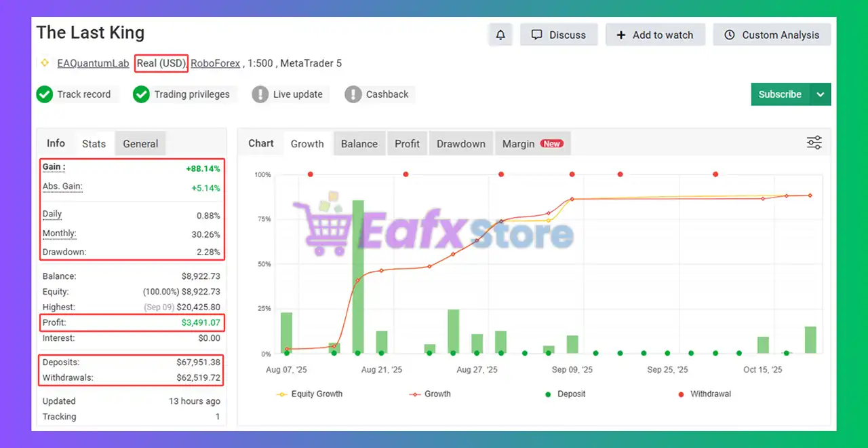Toggle Withdrawal markers in chart legend
Viewport: 868px width, 448px height.
click(x=704, y=394)
